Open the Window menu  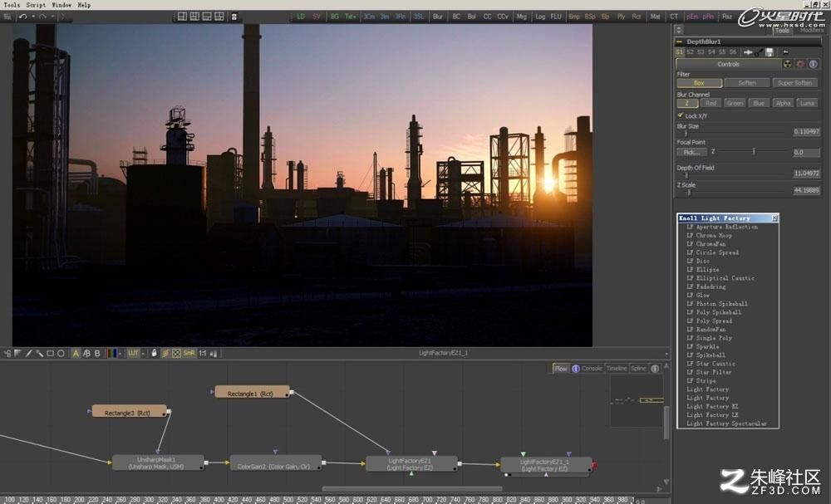[x=61, y=5]
